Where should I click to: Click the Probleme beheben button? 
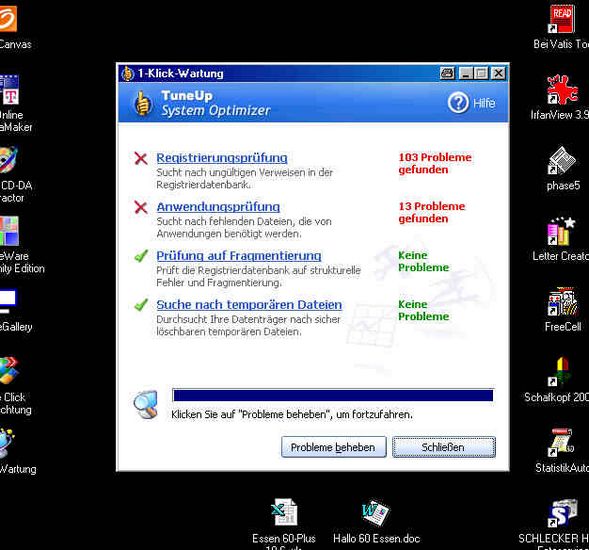334,447
